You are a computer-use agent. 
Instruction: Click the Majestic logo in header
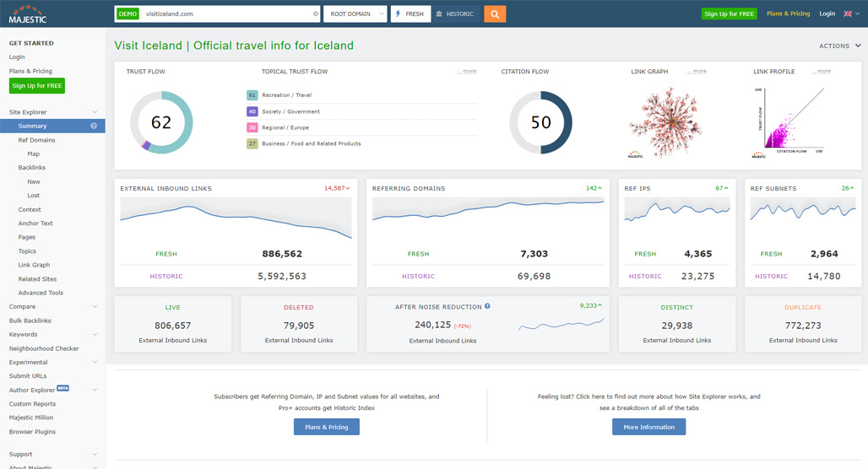coord(28,14)
